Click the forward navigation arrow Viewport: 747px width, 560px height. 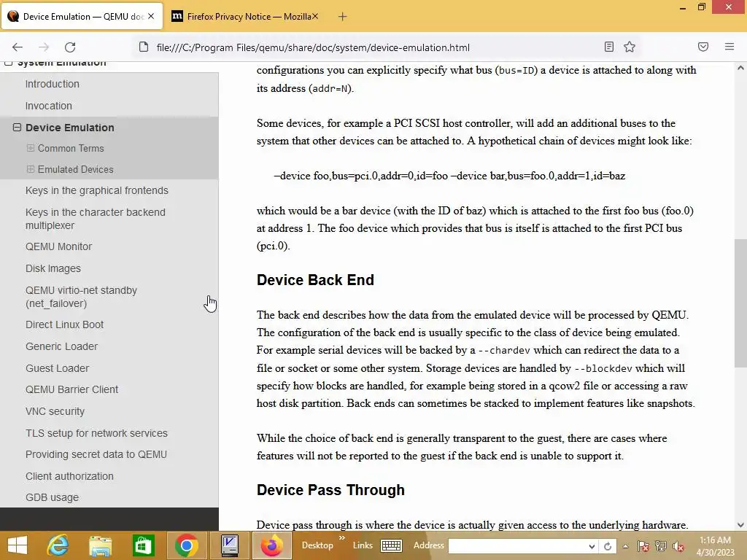click(44, 47)
